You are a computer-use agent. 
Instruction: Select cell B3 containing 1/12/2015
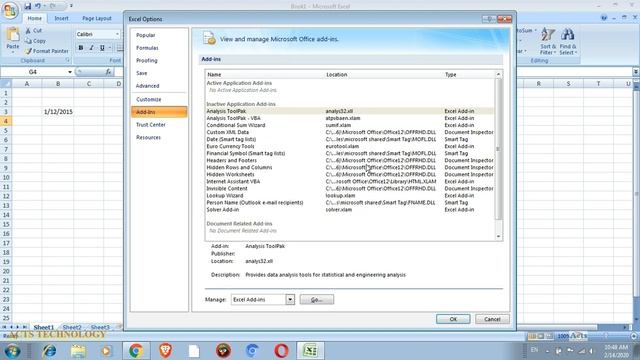coord(58,112)
